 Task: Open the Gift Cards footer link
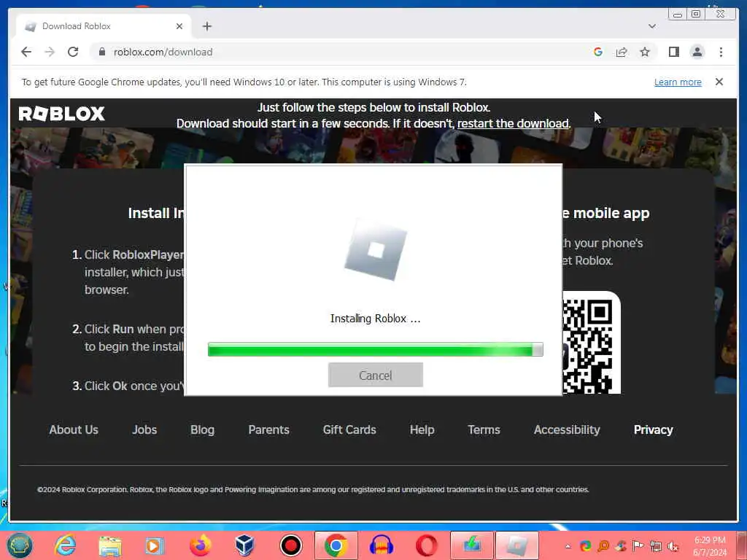[x=349, y=429]
